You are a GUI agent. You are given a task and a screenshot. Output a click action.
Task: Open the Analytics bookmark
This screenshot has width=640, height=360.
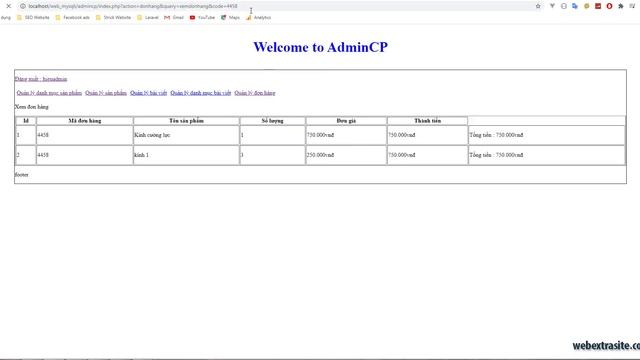coord(258,18)
